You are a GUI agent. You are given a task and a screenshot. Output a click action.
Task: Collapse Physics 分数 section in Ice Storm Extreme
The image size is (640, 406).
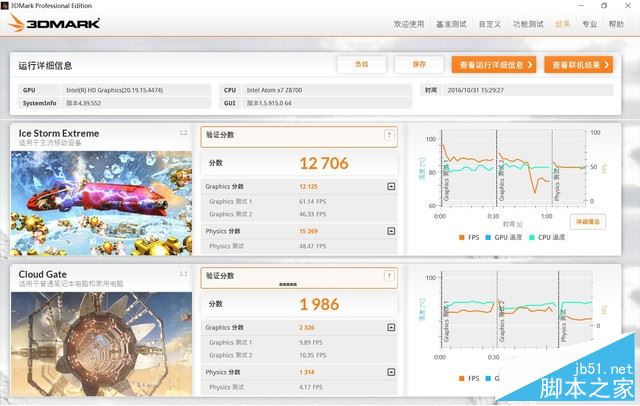391,231
